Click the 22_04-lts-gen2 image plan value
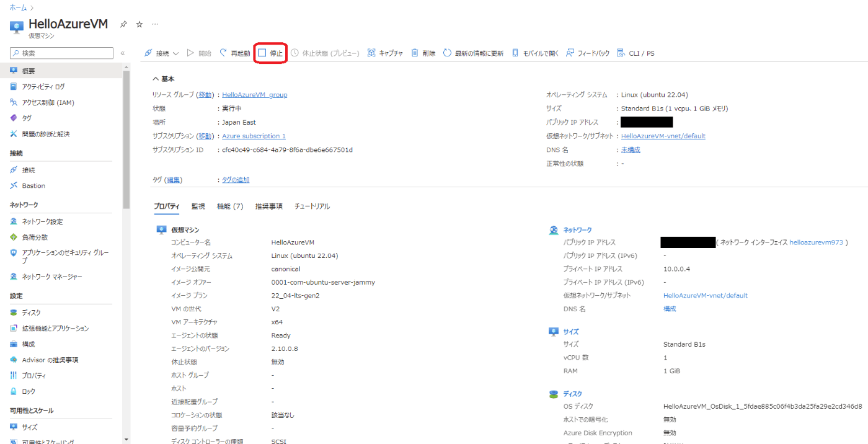Image resolution: width=868 pixels, height=444 pixels. pyautogui.click(x=296, y=296)
